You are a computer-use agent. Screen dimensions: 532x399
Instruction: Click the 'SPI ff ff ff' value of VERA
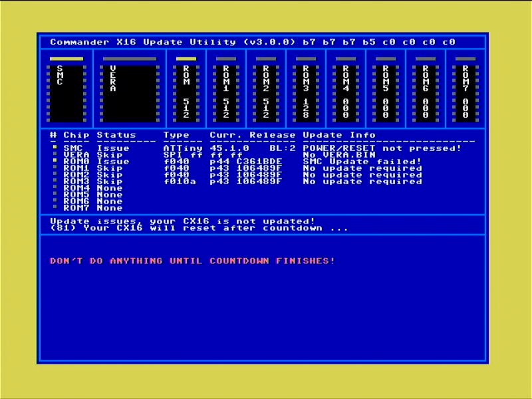pyautogui.click(x=203, y=155)
